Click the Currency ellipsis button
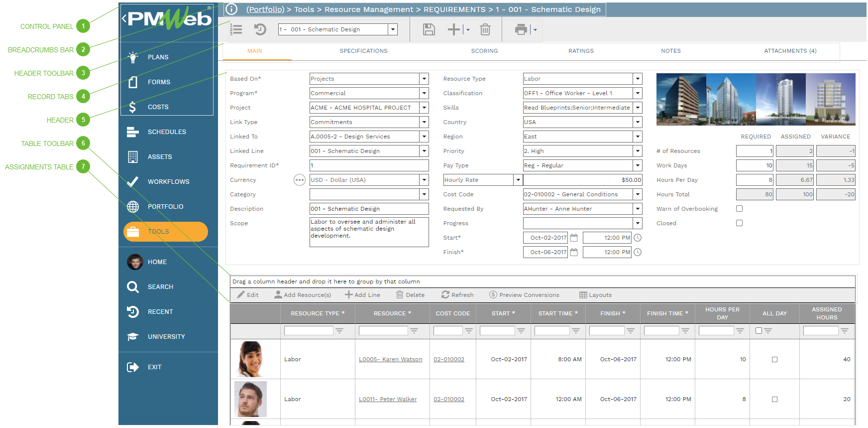Screen dimensions: 868x428 pyautogui.click(x=299, y=180)
